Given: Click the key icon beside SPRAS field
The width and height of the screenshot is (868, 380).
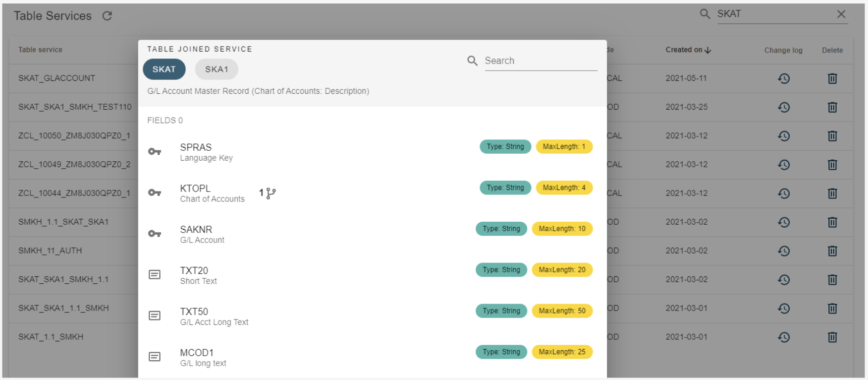Looking at the screenshot, I should point(155,152).
